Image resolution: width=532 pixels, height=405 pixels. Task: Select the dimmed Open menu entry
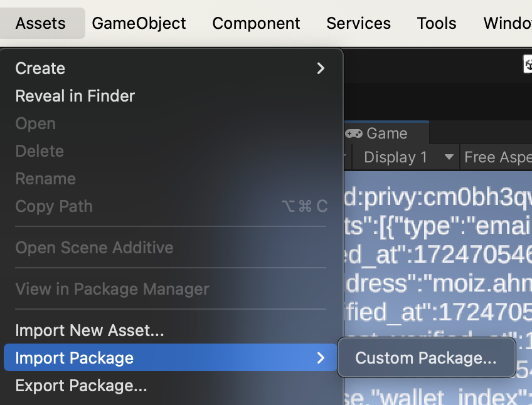[x=170, y=124]
